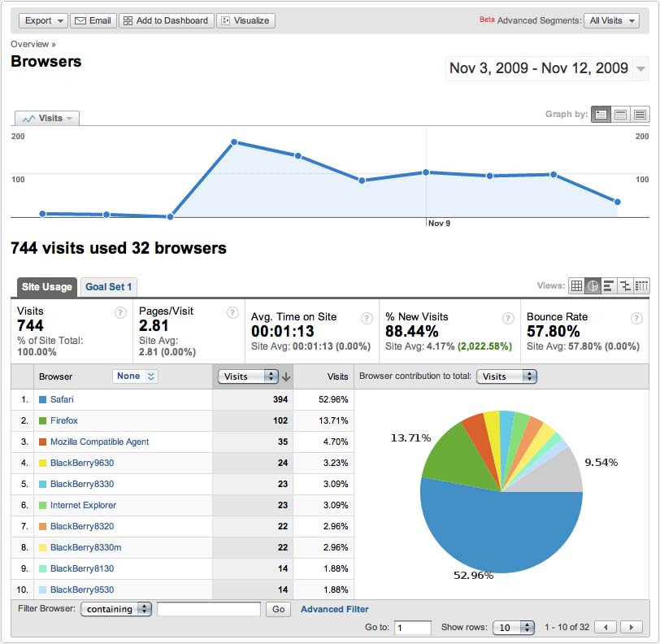Open the date range picker arrow

[640, 68]
